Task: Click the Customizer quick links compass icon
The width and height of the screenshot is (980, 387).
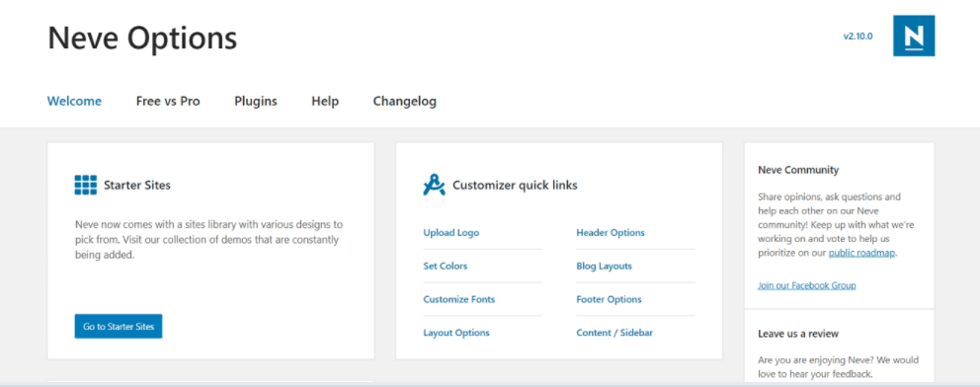Action: [x=434, y=185]
